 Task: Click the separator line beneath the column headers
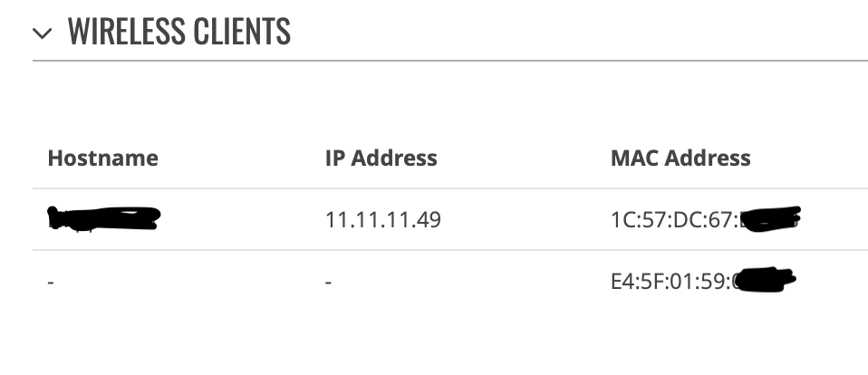[x=450, y=188]
